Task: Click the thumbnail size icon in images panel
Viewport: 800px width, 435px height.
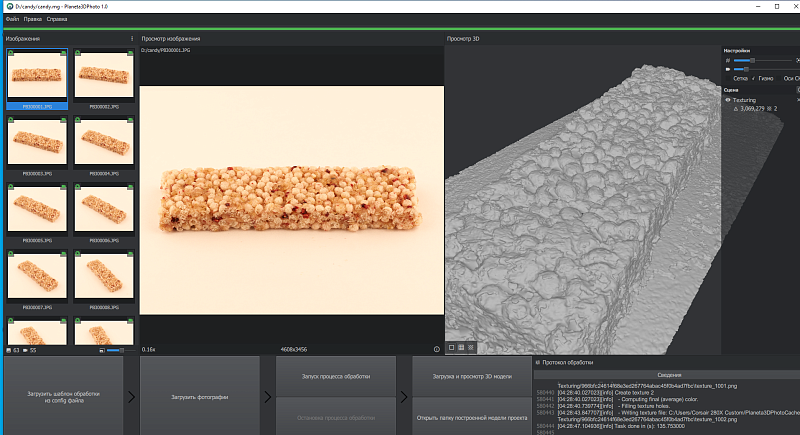Action: [102, 350]
